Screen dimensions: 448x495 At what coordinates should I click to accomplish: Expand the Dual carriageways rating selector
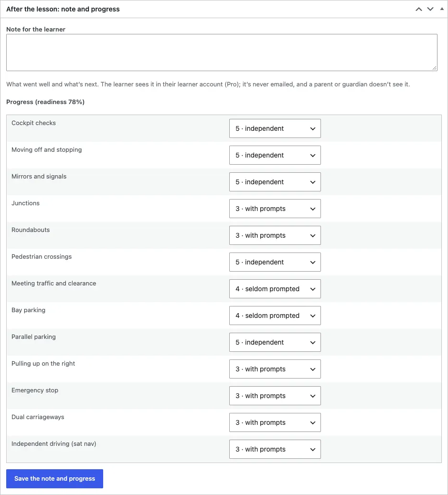pyautogui.click(x=275, y=422)
